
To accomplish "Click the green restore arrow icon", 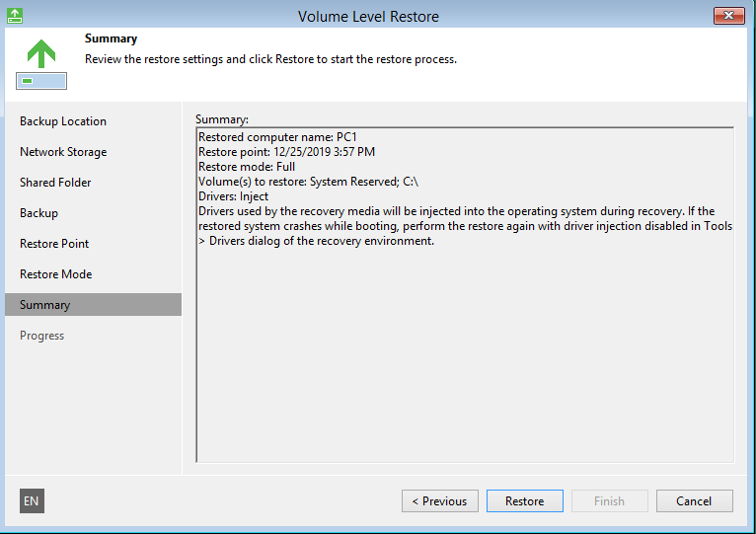I will (x=41, y=64).
